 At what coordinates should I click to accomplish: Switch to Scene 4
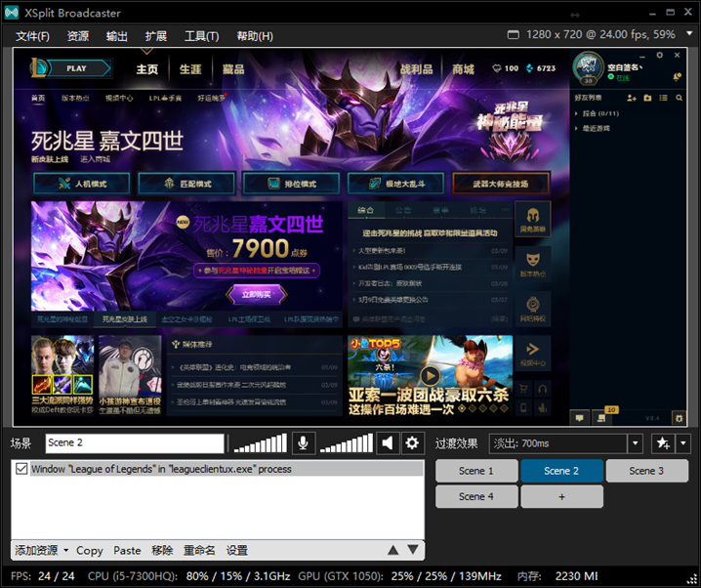pyautogui.click(x=476, y=497)
